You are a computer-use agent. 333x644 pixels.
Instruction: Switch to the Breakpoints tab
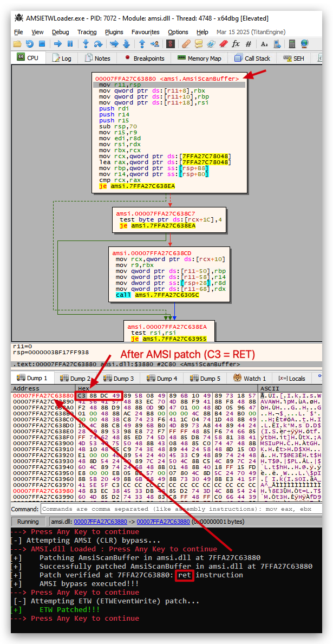[143, 58]
